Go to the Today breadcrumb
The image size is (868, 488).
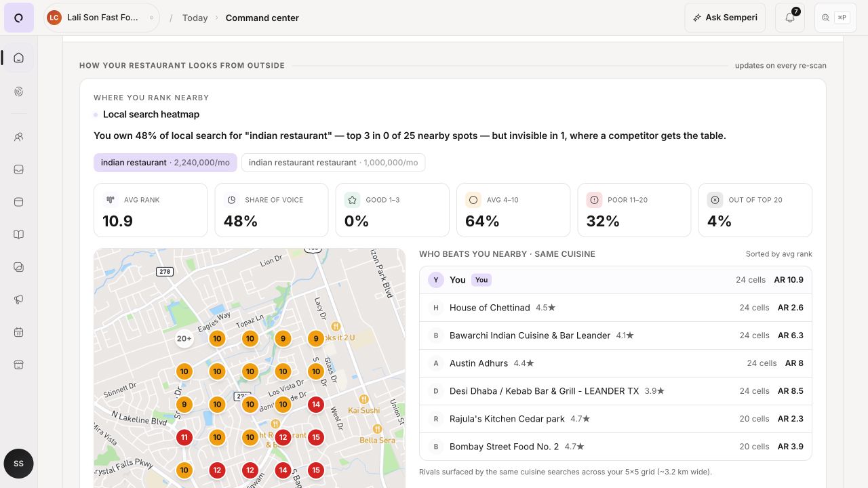coord(195,18)
